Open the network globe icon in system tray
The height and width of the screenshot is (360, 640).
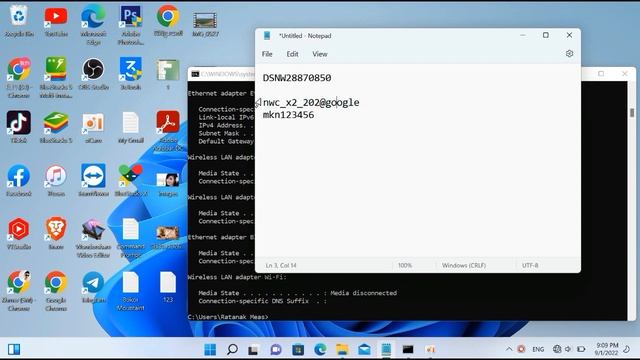[557, 349]
